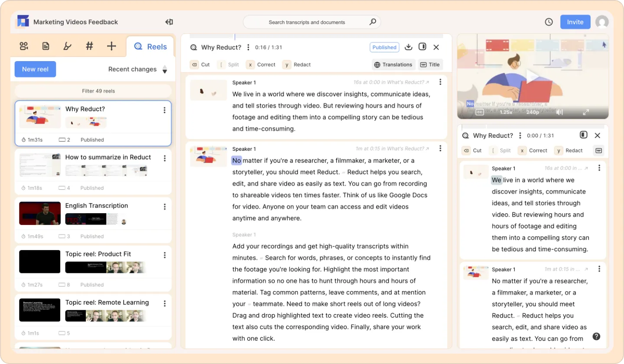Toggle split view icon in right panel header

click(x=584, y=135)
